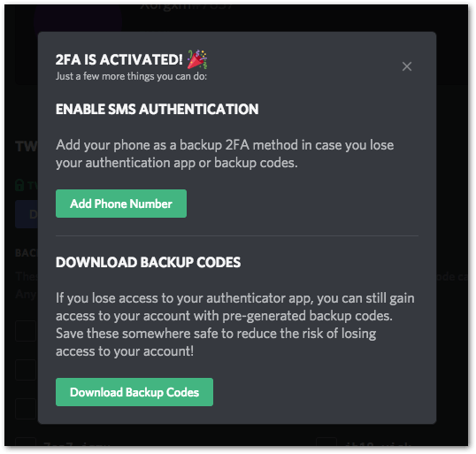Tick the first dimmed backup code checkbox
This screenshot has width=476, height=454.
(x=27, y=331)
